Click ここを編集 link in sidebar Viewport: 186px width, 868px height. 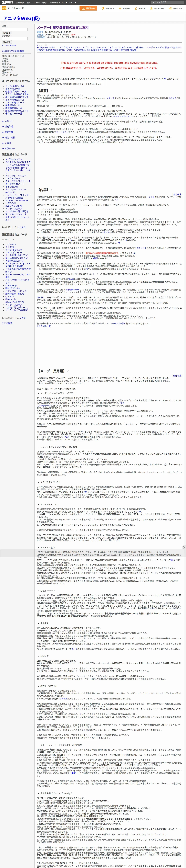coord(7,323)
